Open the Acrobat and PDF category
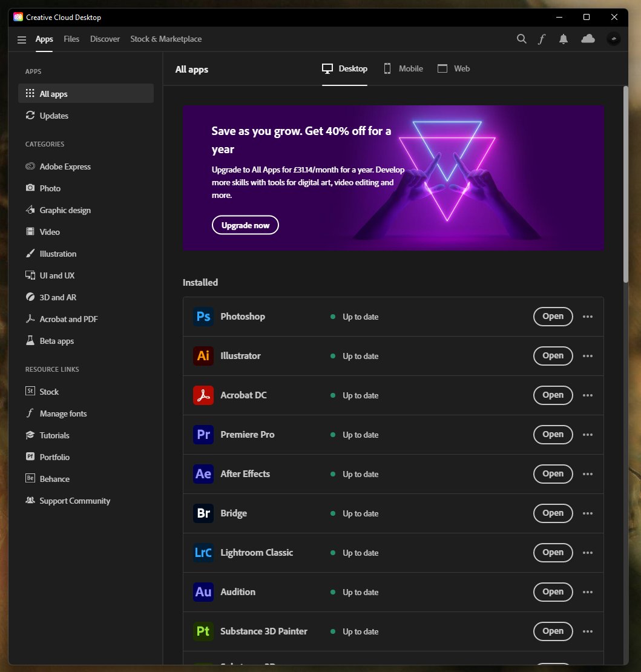641x672 pixels. pyautogui.click(x=86, y=319)
